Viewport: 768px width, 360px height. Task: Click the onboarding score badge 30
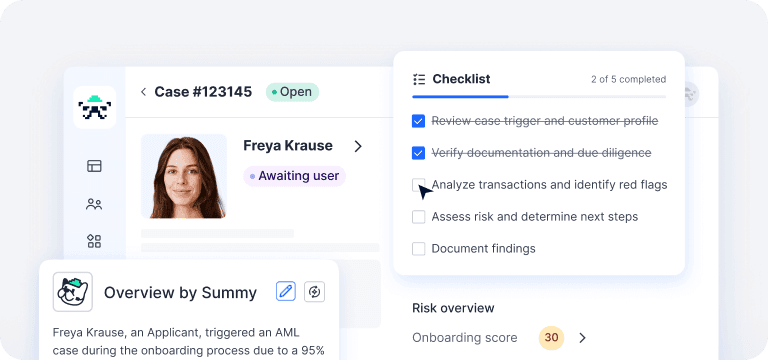pos(552,337)
